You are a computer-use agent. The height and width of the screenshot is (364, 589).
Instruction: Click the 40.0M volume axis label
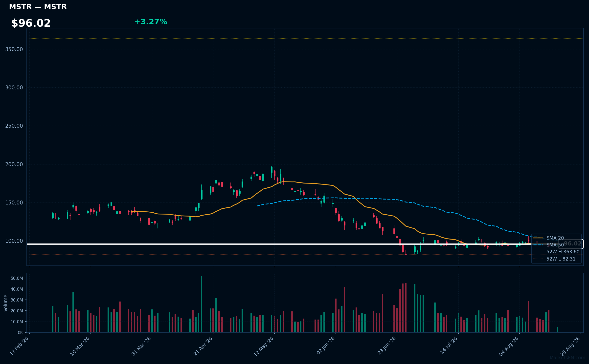[17, 289]
